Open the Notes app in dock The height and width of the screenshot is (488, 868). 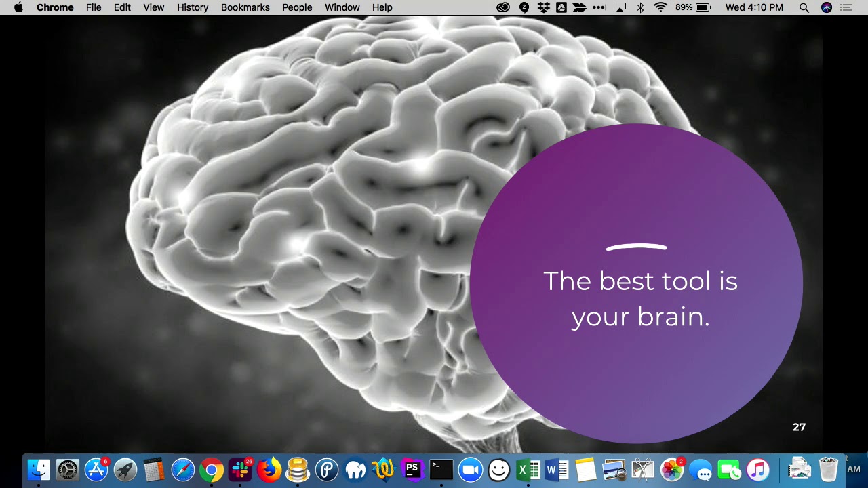585,469
